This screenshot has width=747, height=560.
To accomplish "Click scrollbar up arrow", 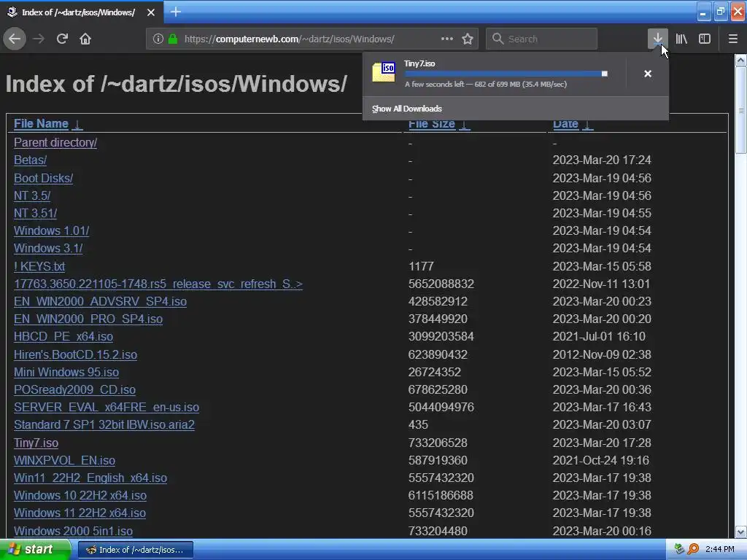I will click(740, 60).
